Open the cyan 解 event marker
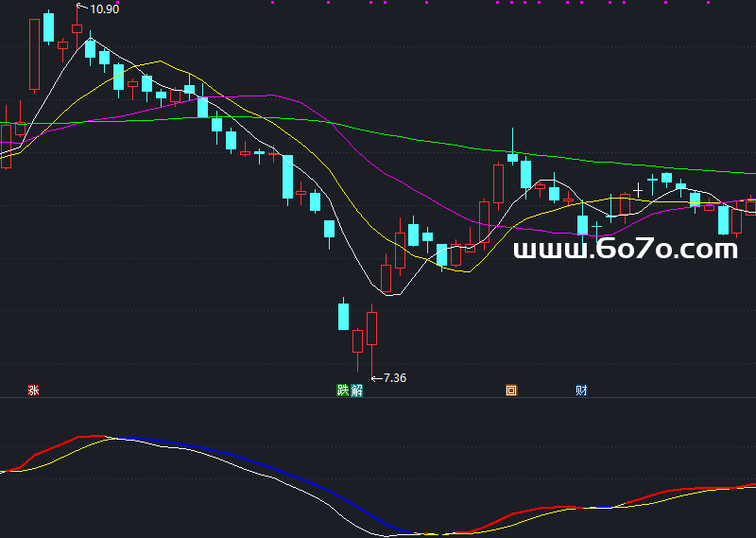This screenshot has height=538, width=756. 356,390
